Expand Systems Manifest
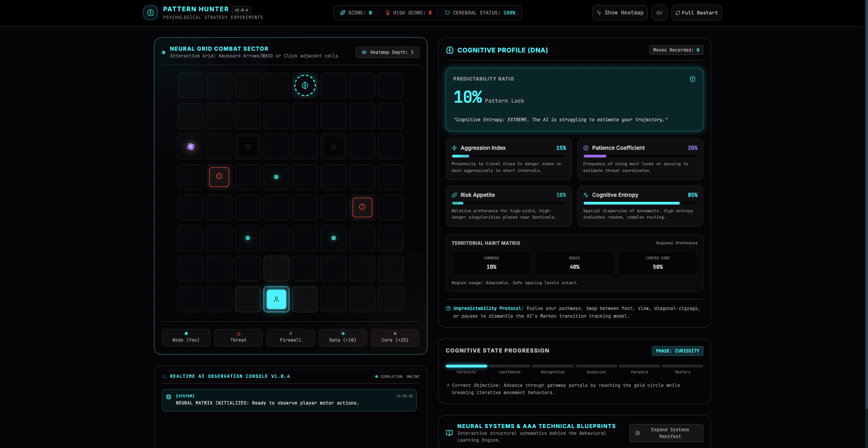The height and width of the screenshot is (448, 868). coord(666,433)
